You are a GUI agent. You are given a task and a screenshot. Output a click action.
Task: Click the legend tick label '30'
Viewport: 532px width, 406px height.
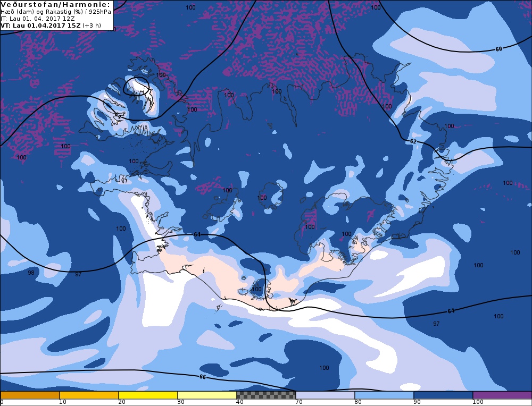[x=181, y=402]
